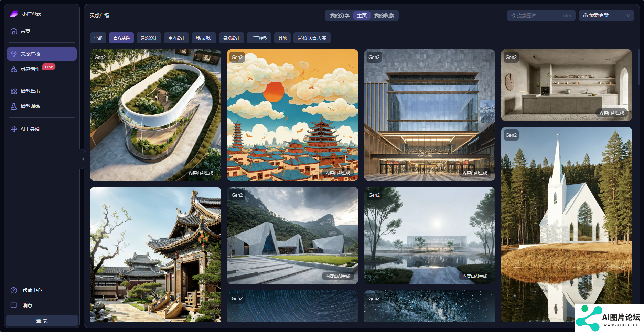Click the search magnifier icon
644x332 pixels.
coord(513,15)
